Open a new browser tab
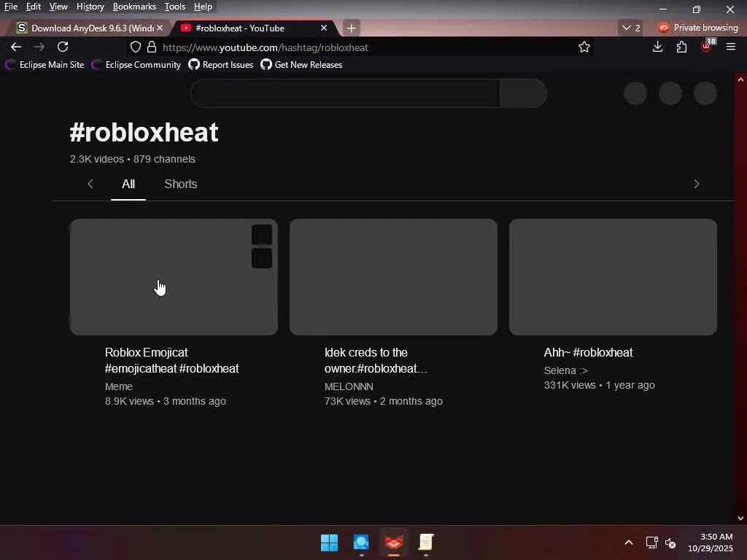747x560 pixels. (x=351, y=28)
